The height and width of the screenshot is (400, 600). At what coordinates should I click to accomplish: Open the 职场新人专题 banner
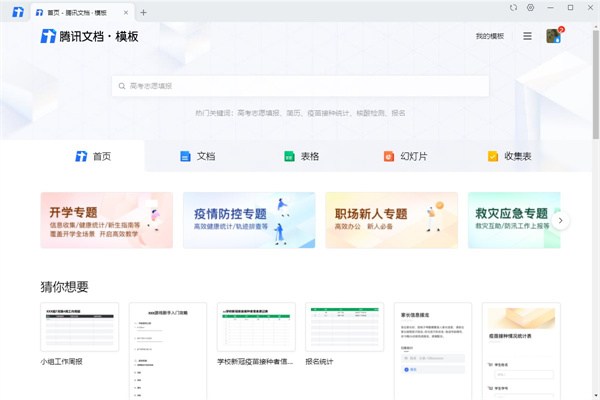coord(391,220)
